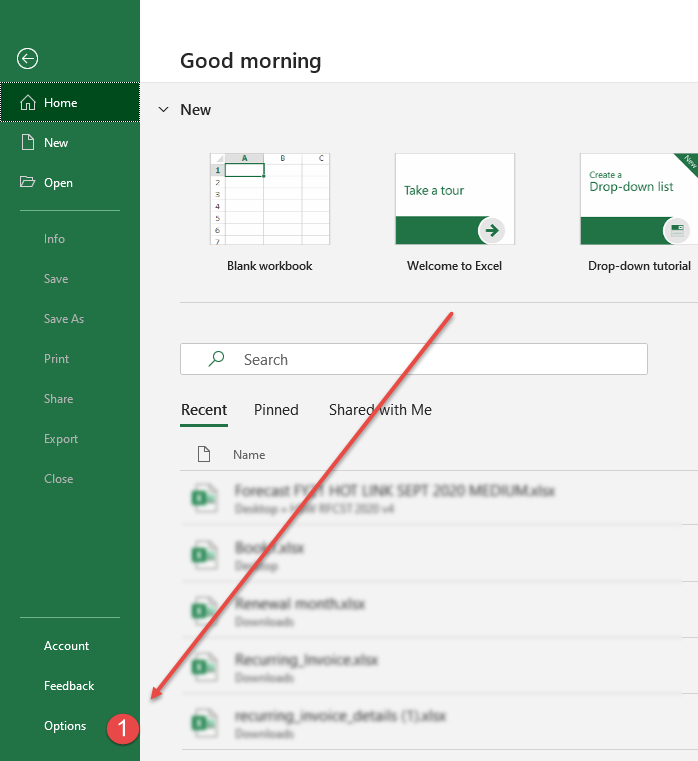Open Renewal month.xlsx from recent list
The width and height of the screenshot is (698, 761).
[439, 611]
